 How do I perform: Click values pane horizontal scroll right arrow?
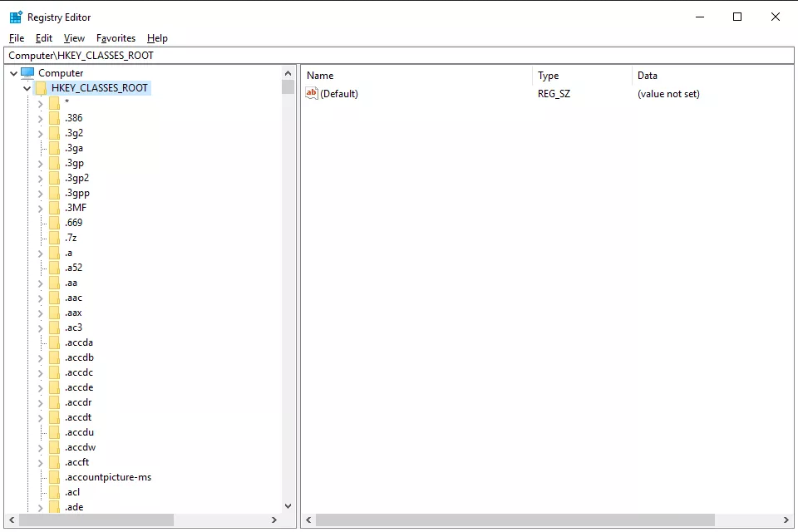786,520
